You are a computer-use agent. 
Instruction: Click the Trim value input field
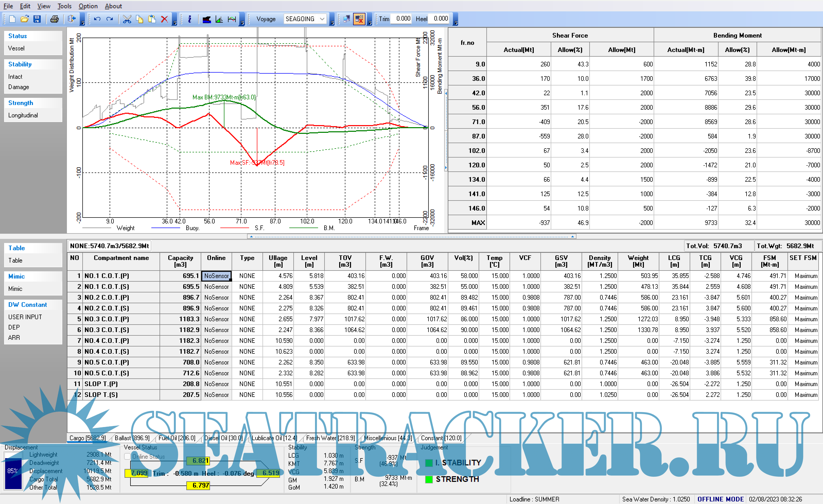pyautogui.click(x=402, y=19)
